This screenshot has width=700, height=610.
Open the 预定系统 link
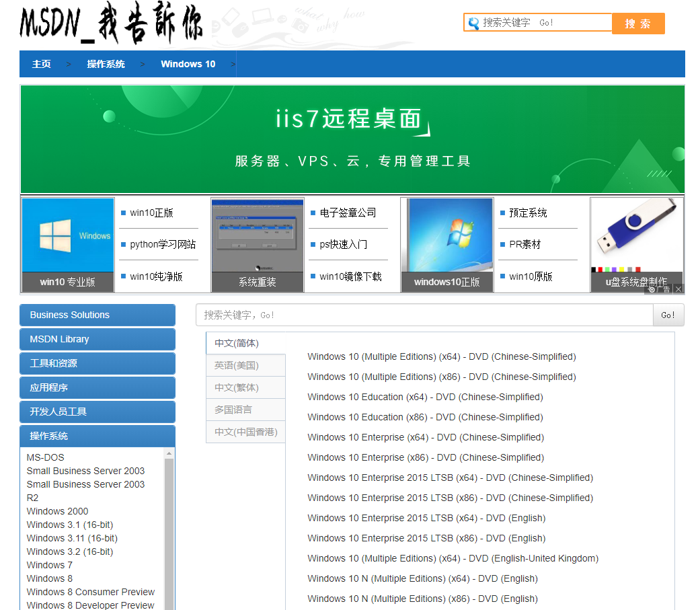pyautogui.click(x=528, y=213)
